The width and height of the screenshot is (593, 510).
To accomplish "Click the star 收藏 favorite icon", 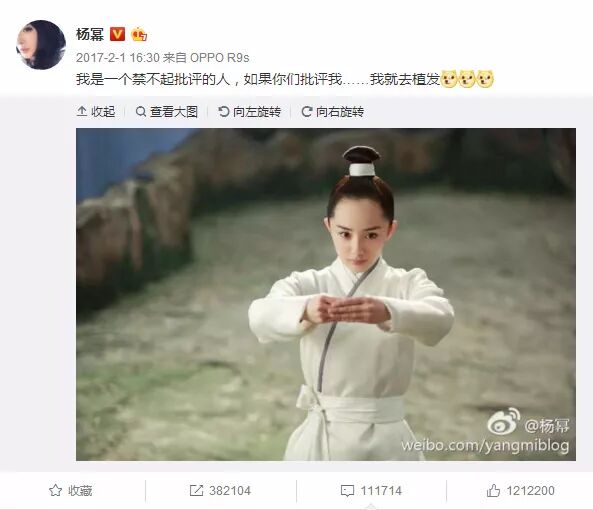I will 55,491.
